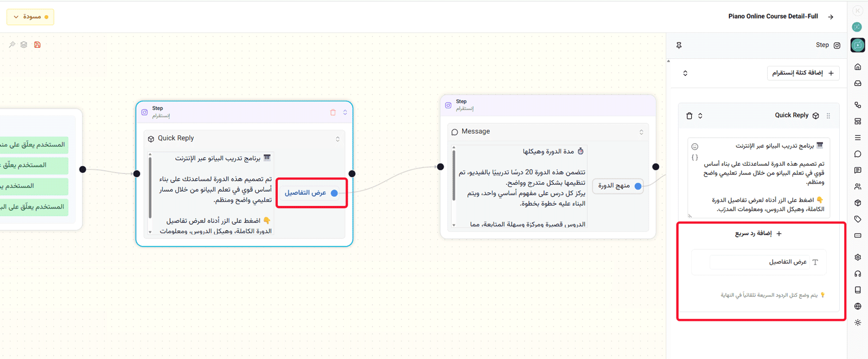Image resolution: width=868 pixels, height=359 pixels.
Task: Click the collapse-sidebar arrow icon at top right
Action: [858, 10]
